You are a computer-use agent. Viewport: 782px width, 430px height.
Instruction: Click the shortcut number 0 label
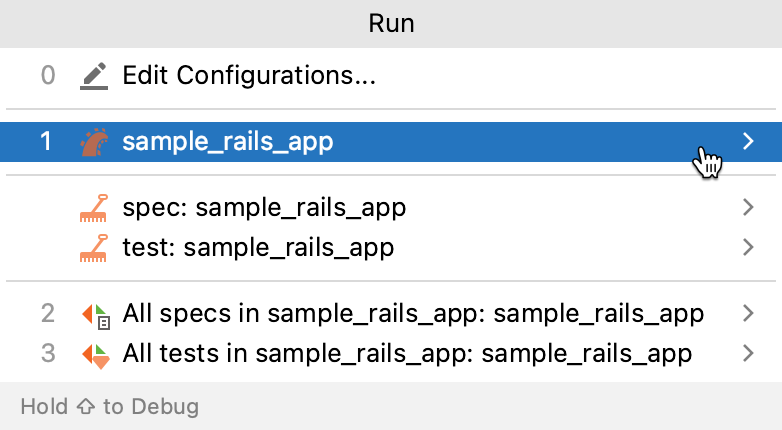click(48, 76)
